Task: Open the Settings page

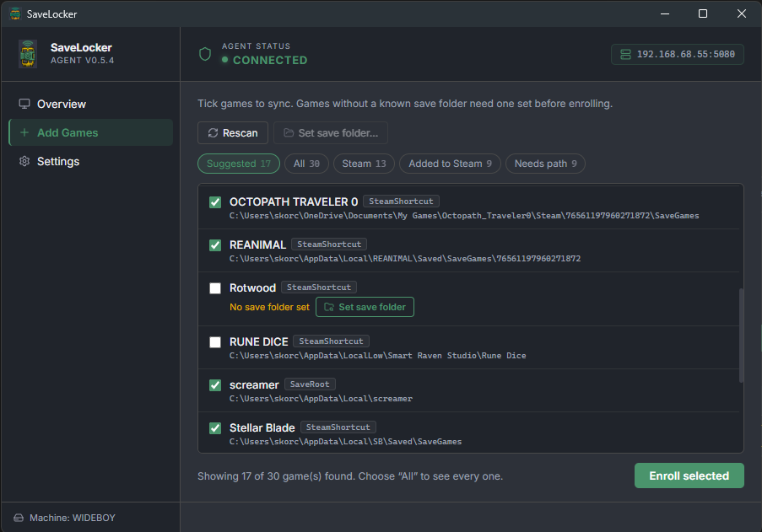Action: coord(91,161)
